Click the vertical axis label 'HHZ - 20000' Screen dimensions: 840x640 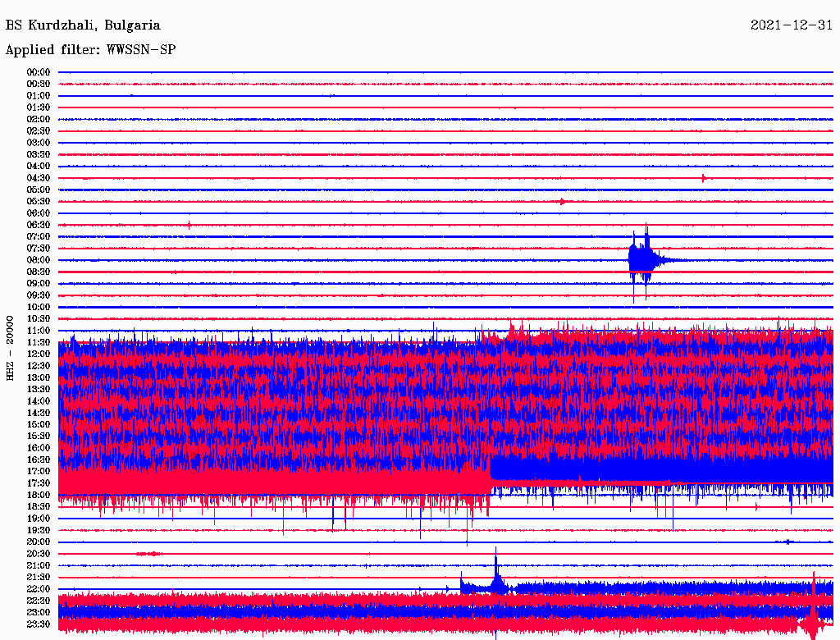[x=10, y=348]
